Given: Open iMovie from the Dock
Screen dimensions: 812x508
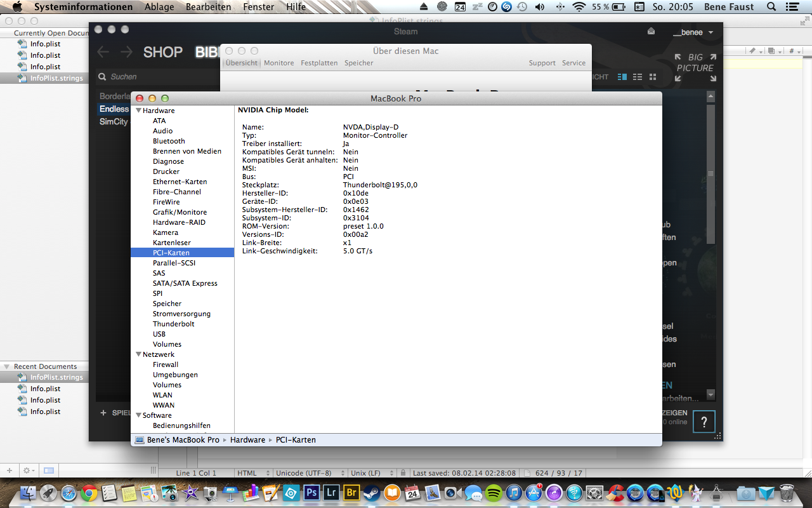Looking at the screenshot, I should coord(190,492).
